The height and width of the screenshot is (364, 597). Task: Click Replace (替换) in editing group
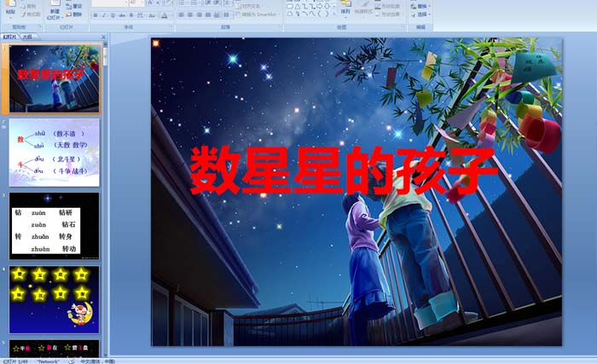(x=420, y=7)
